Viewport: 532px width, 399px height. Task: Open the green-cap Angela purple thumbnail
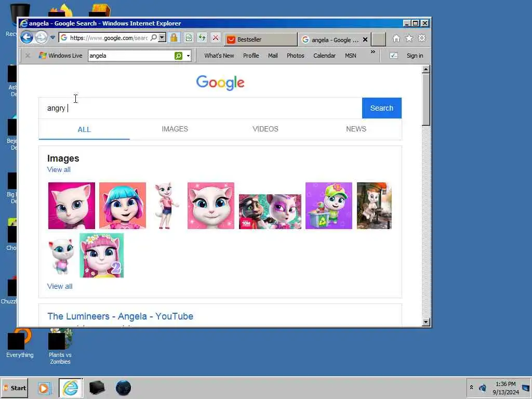(329, 206)
